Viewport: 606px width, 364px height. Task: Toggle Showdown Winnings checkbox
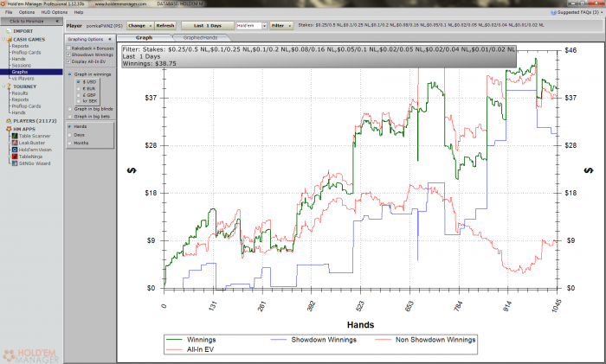(68, 54)
